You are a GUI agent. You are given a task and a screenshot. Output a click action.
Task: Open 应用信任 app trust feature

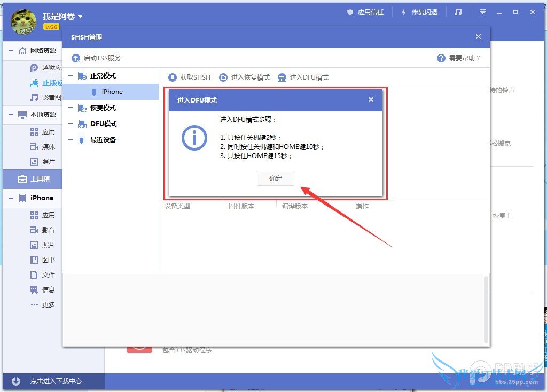point(350,11)
